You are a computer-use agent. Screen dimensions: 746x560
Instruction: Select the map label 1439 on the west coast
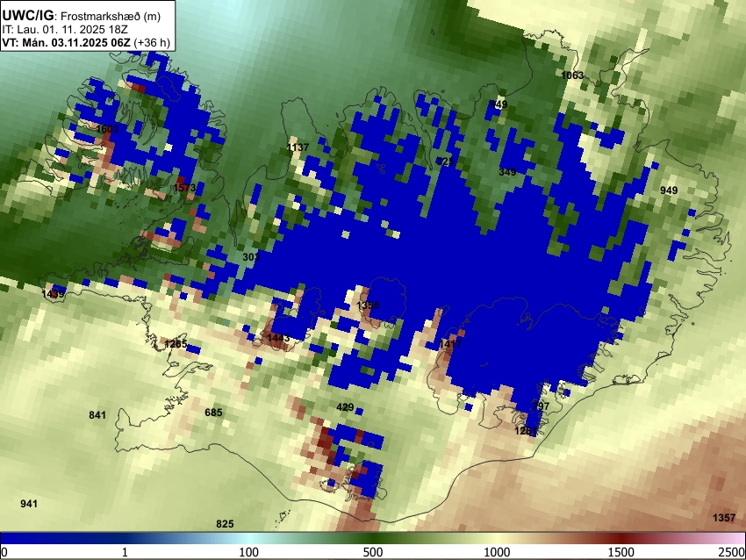tap(53, 294)
